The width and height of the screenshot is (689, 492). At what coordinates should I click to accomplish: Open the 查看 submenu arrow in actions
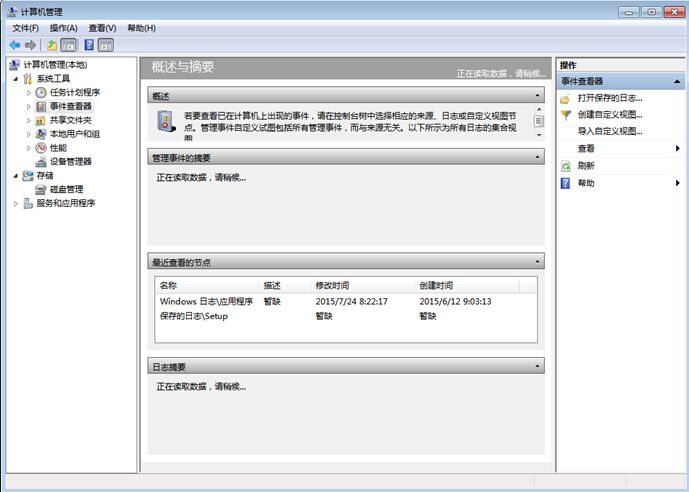click(x=678, y=148)
